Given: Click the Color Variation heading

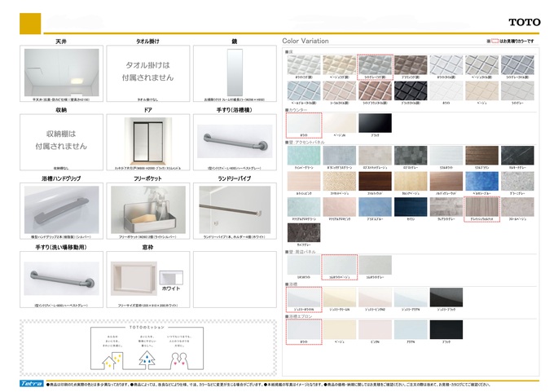Looking at the screenshot, I should (x=306, y=40).
